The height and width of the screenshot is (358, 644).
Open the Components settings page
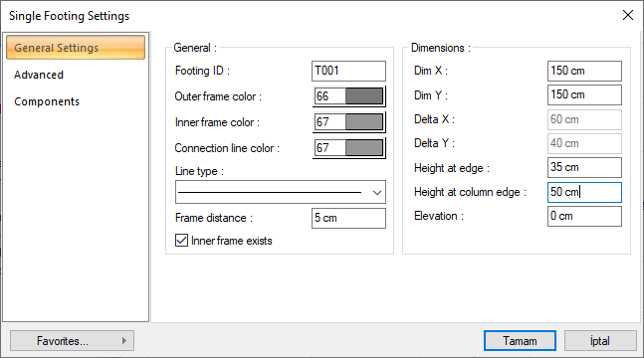point(47,101)
